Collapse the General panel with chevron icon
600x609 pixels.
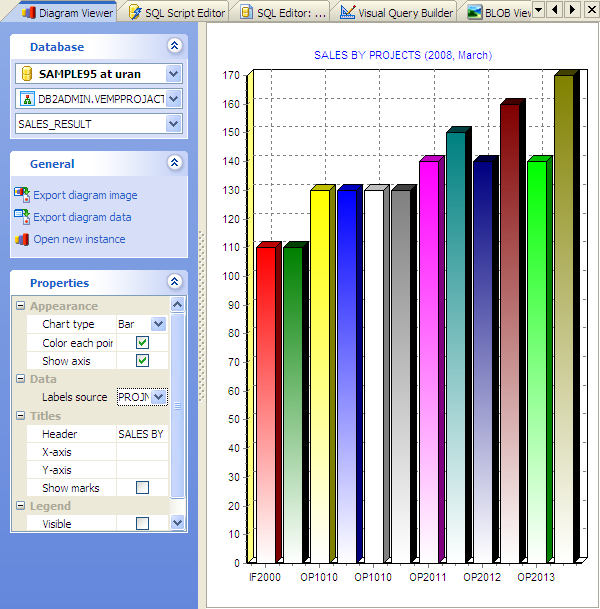175,163
